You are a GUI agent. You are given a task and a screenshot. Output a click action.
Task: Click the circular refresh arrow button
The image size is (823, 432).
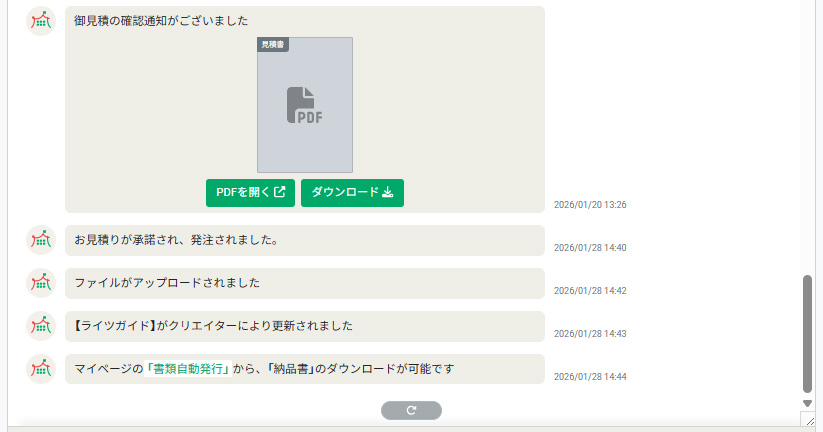411,410
